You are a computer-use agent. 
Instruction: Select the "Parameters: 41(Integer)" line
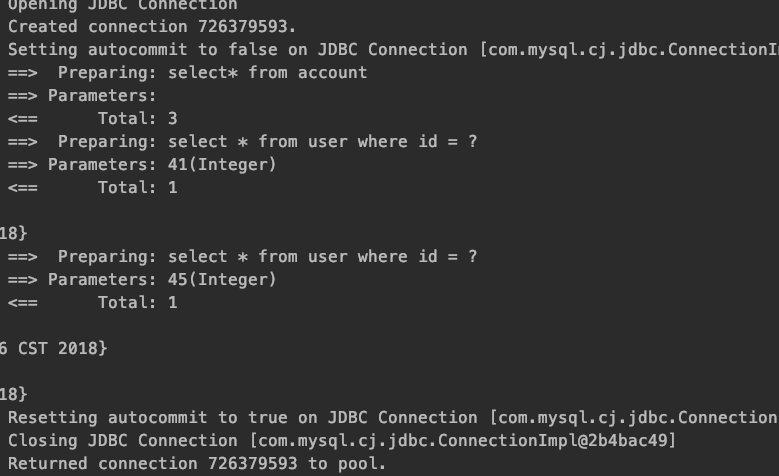[x=142, y=164]
